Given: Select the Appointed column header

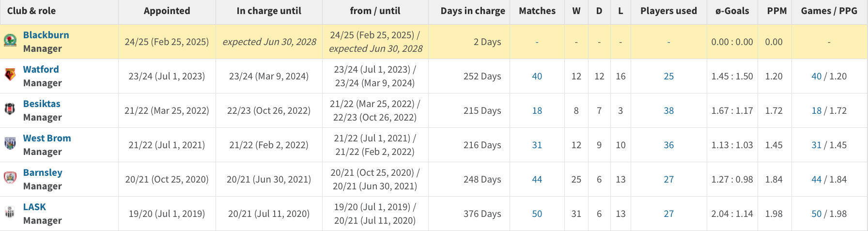Looking at the screenshot, I should (167, 11).
